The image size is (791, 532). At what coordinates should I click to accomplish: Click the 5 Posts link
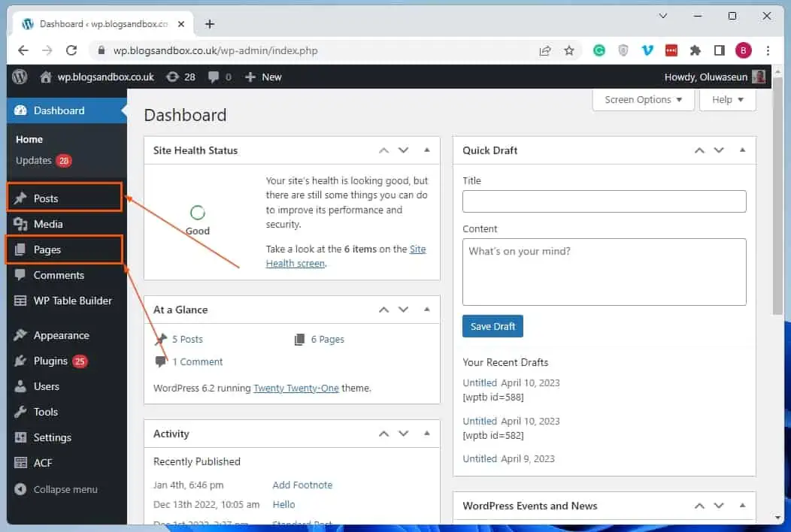[187, 340]
